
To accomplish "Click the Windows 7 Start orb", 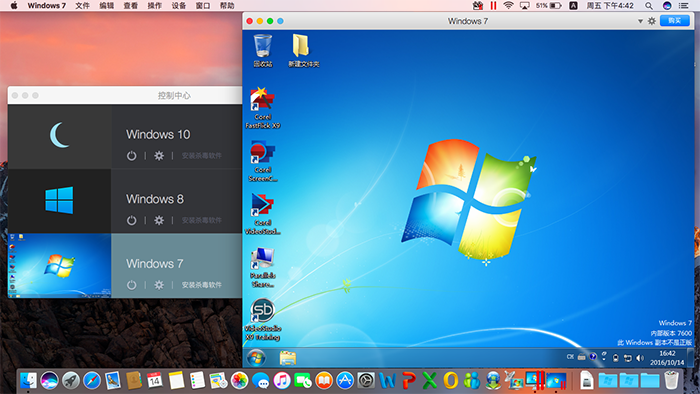I will click(256, 357).
